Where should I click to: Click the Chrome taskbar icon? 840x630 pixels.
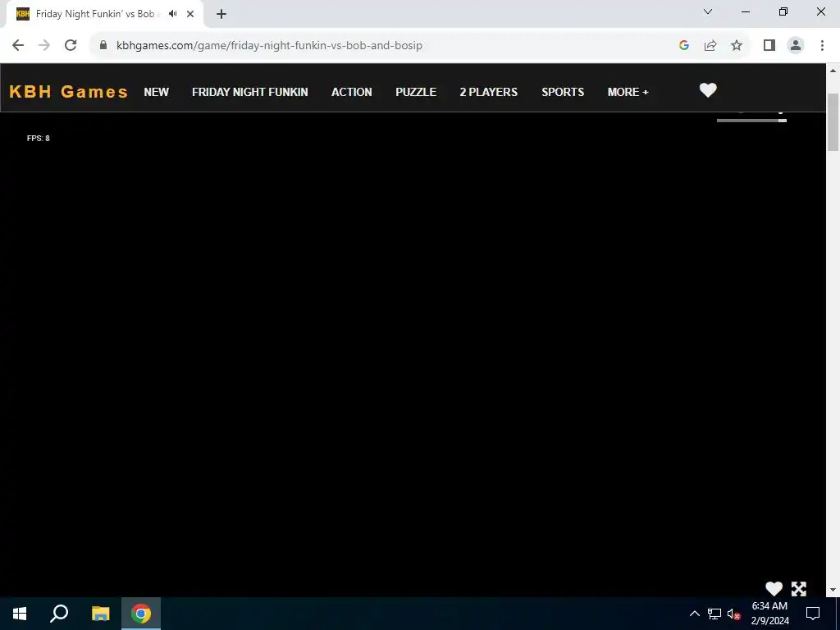coord(141,614)
